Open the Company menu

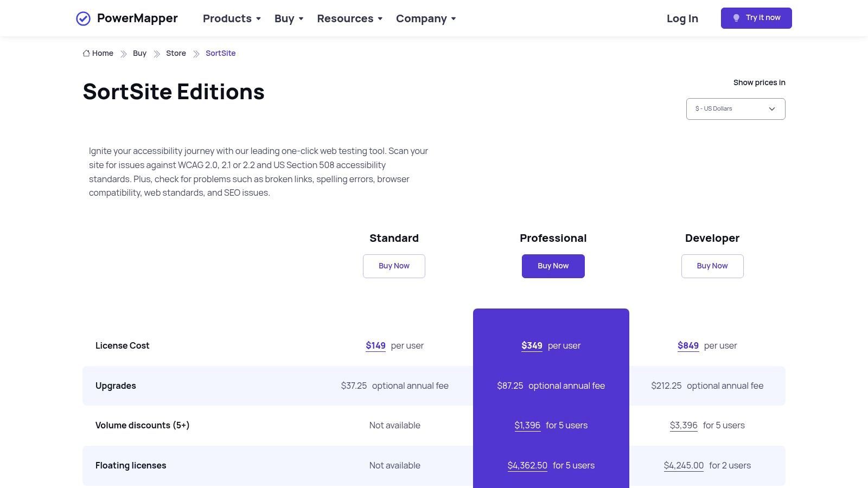pos(422,18)
